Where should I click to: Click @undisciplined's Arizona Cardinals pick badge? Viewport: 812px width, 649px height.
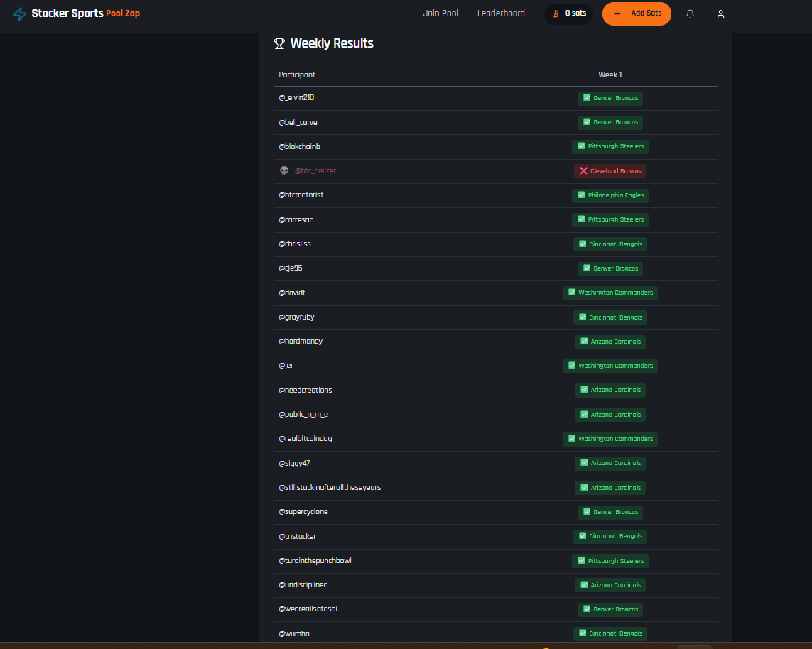click(610, 585)
